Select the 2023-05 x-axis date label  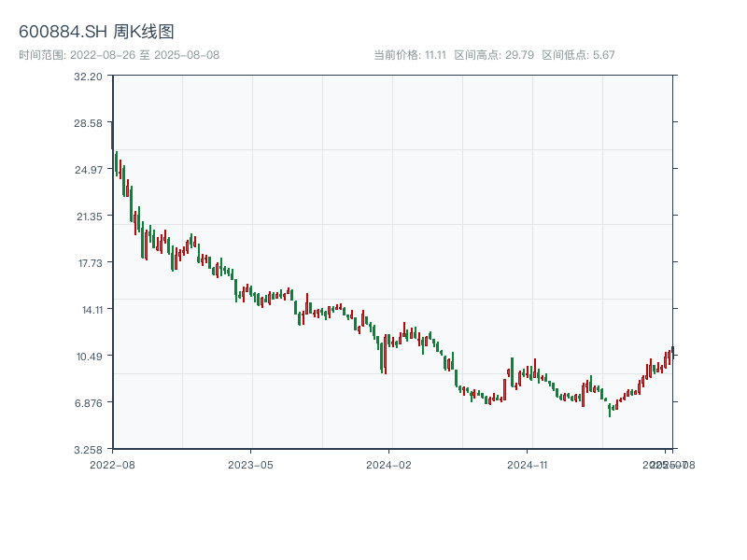250,464
